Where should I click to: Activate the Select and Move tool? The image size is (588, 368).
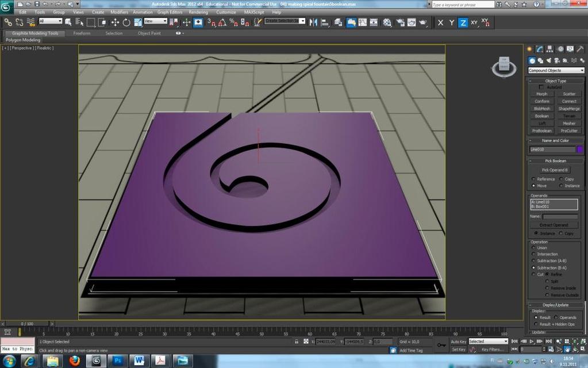115,22
